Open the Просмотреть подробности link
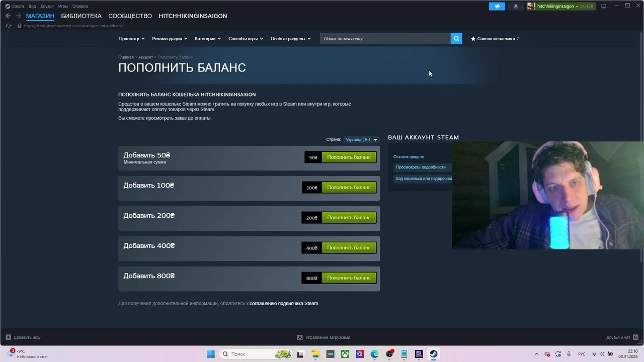644x362 pixels. pyautogui.click(x=421, y=167)
